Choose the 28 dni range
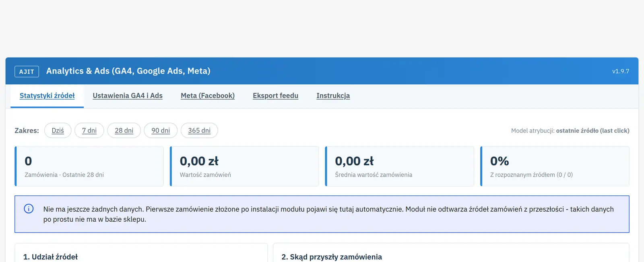The image size is (644, 262). click(x=124, y=131)
